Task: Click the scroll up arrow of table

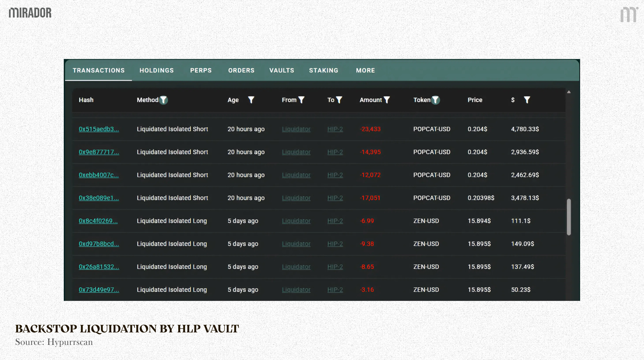Action: click(569, 92)
